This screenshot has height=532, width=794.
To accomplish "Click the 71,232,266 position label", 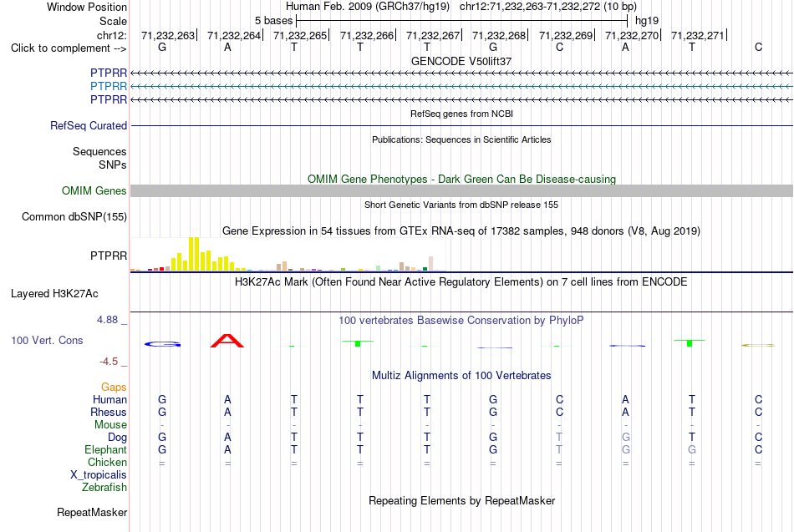I will click(x=367, y=35).
